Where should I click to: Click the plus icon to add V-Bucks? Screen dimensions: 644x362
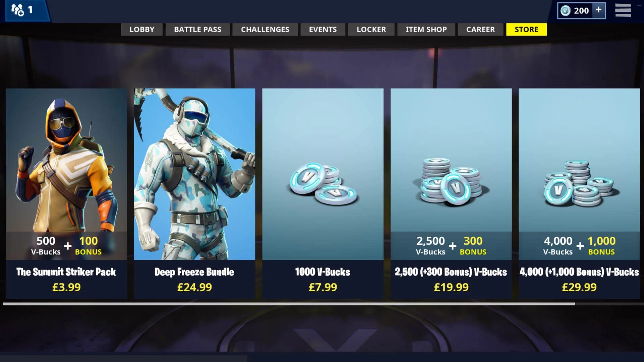(x=598, y=10)
